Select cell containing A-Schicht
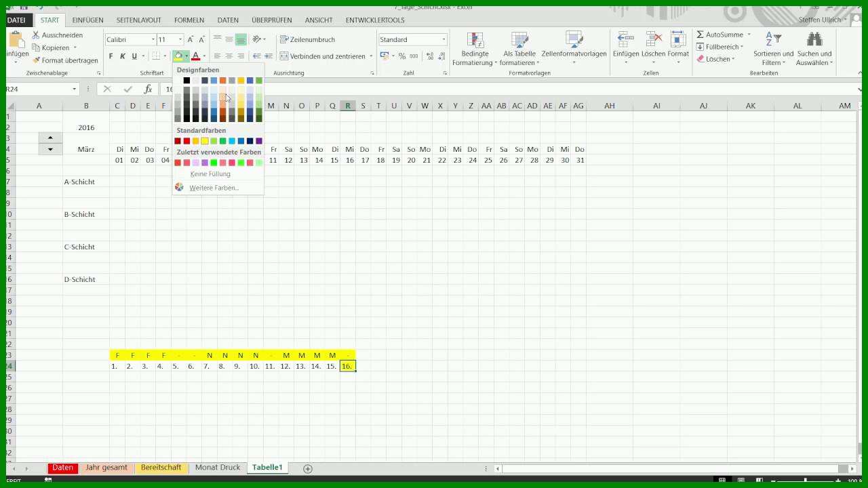This screenshot has width=868, height=488. click(x=86, y=182)
